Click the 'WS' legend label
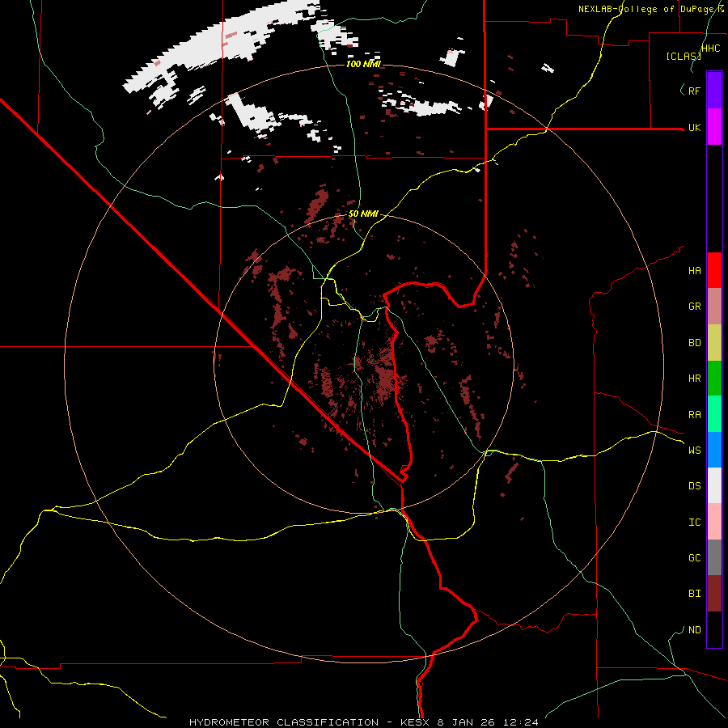The width and height of the screenshot is (728, 728). point(694,451)
